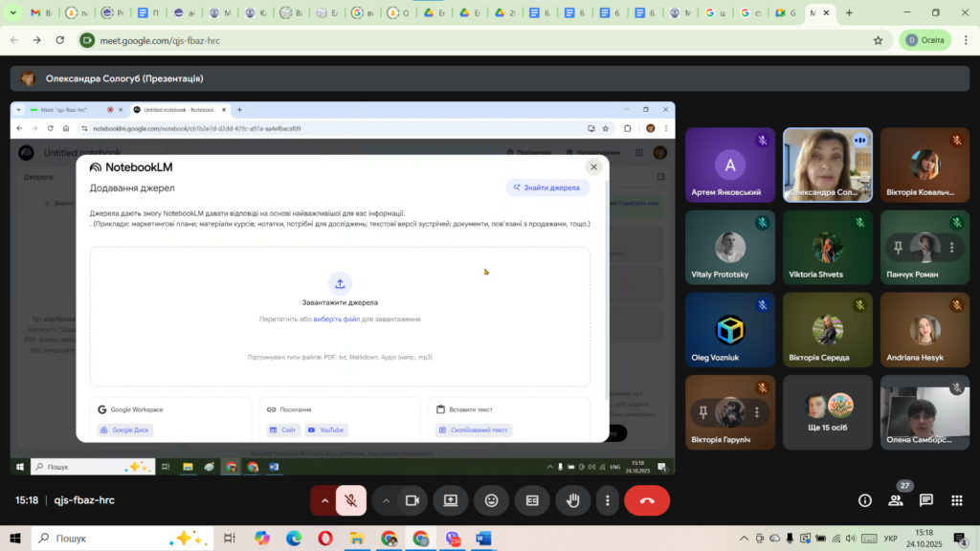Select the 'Ще 15 осіб' participants tile
980x551 pixels.
828,412
